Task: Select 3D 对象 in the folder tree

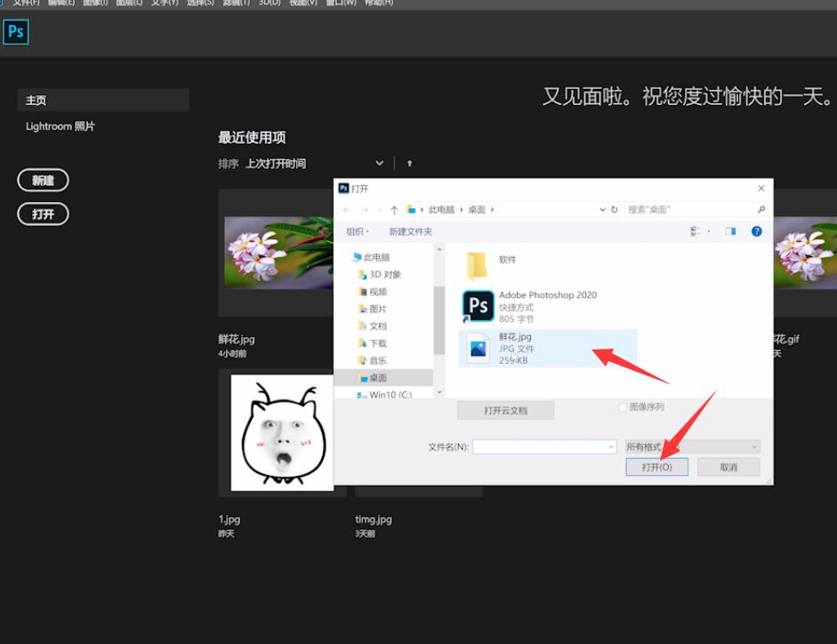Action: click(x=380, y=275)
